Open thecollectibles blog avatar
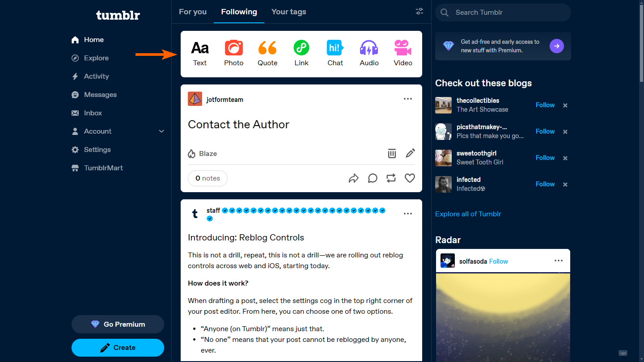The width and height of the screenshot is (644, 362). (444, 105)
